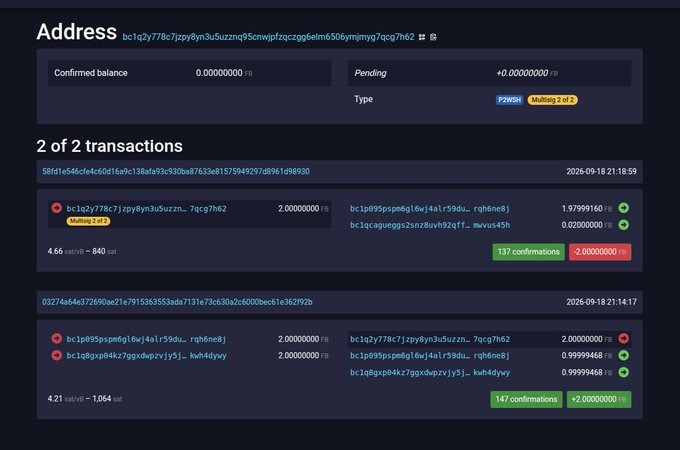680x450 pixels.
Task: Click fee text 4.66 sat/vB – 840 sat
Action: (82, 251)
